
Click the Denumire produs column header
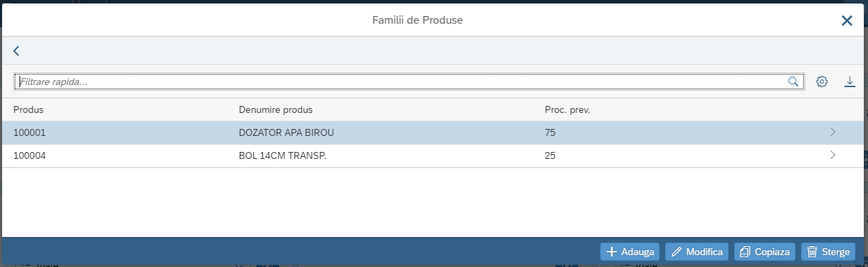275,110
